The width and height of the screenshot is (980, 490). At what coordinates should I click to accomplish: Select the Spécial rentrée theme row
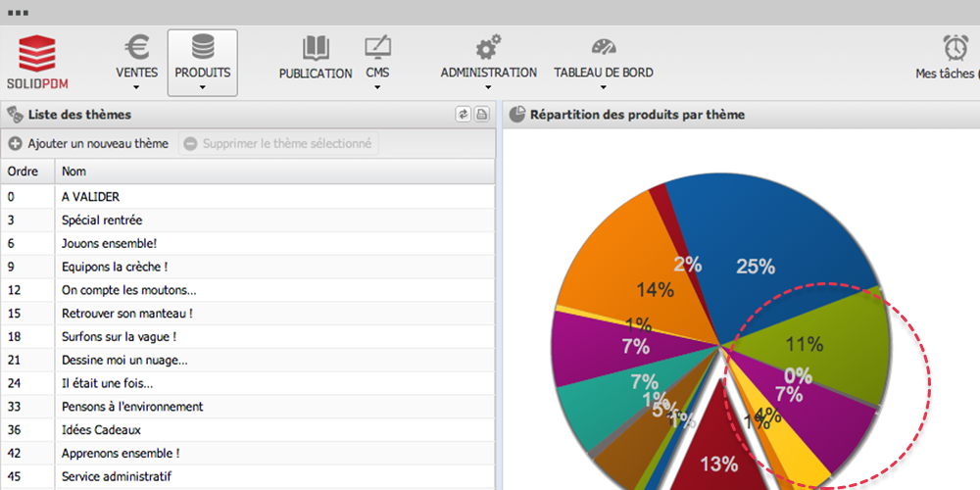click(x=248, y=220)
